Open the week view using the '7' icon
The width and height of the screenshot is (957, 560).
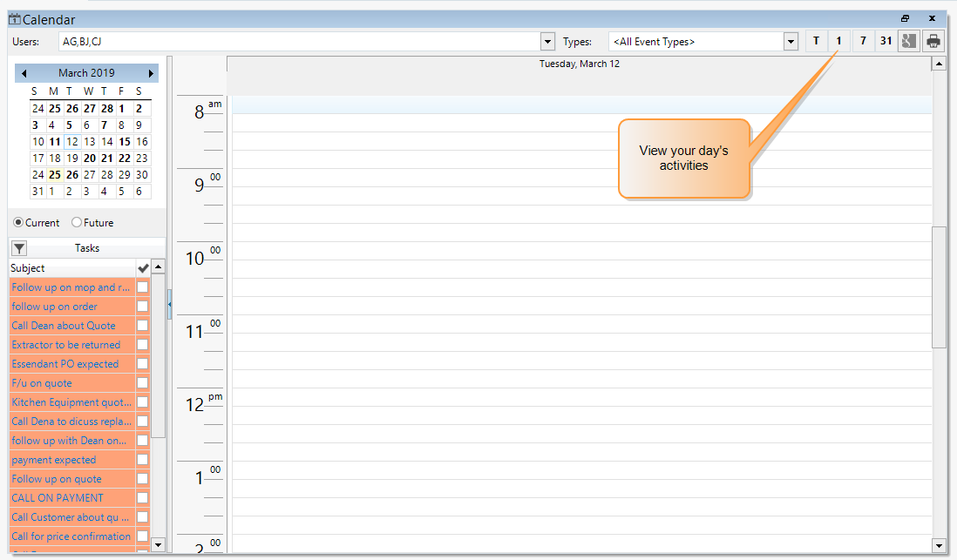pyautogui.click(x=862, y=40)
